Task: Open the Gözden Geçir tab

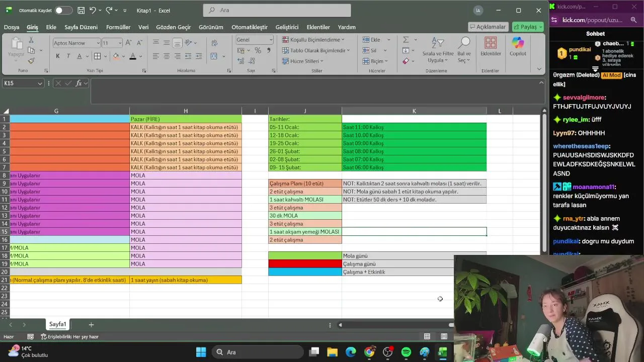Action: pos(174,27)
